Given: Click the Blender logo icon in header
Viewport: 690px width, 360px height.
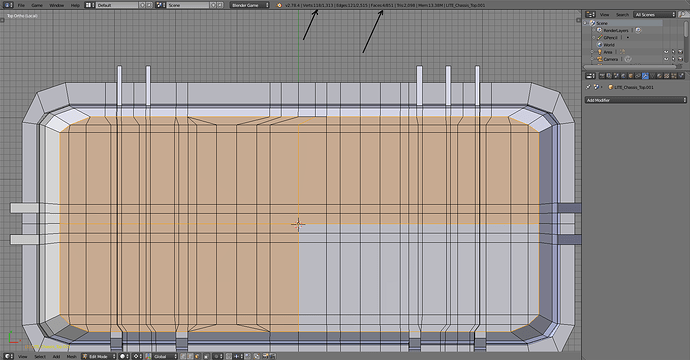Looking at the screenshot, I should (x=279, y=5).
